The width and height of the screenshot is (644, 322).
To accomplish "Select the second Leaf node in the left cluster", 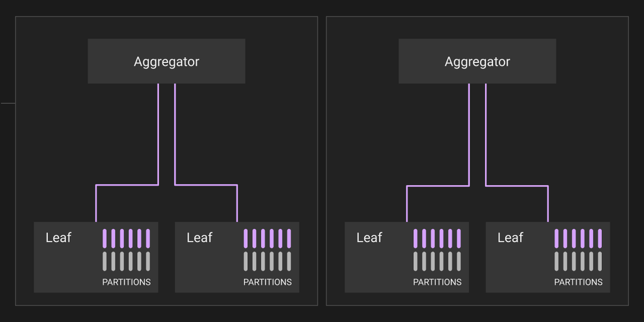I will point(237,257).
